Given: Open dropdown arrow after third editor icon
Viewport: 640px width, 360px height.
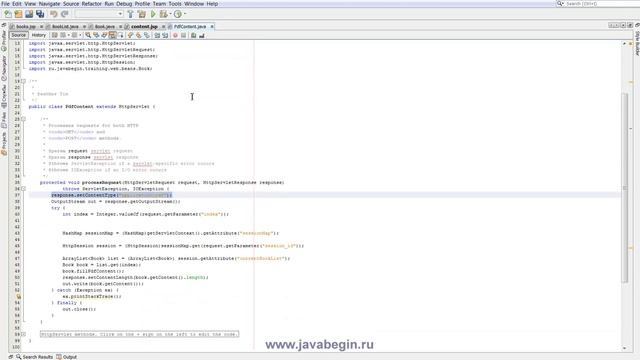Looking at the screenshot, I should point(80,36).
